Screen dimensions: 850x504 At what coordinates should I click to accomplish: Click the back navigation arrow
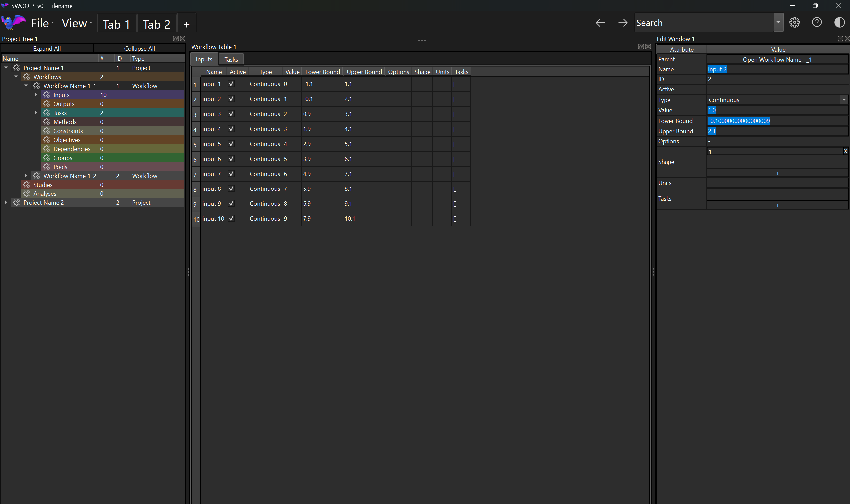pyautogui.click(x=600, y=22)
